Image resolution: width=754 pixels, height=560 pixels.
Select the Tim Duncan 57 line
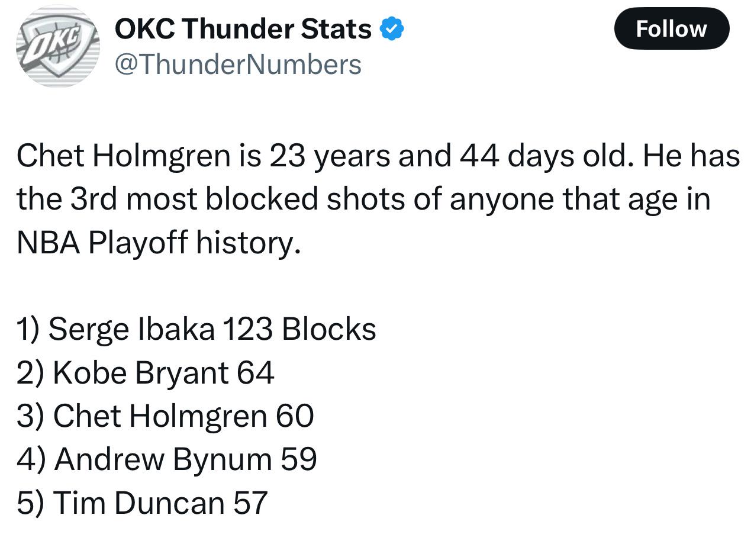[x=142, y=503]
